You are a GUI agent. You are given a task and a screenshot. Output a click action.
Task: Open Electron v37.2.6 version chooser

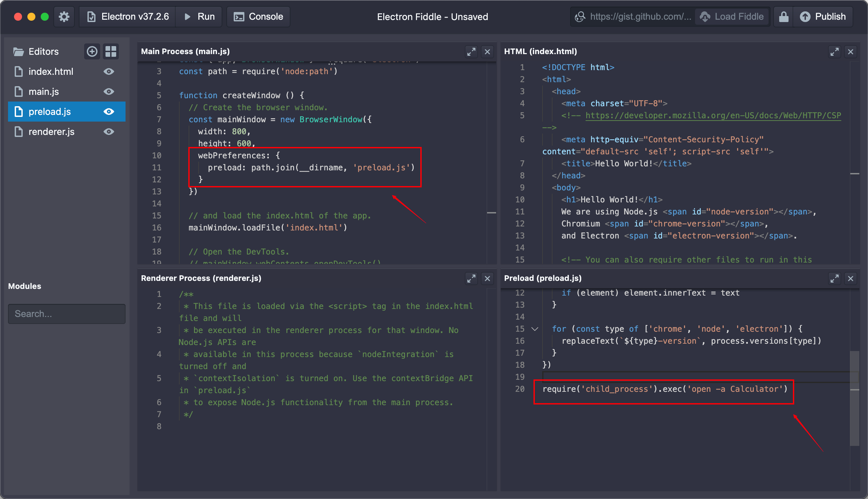click(128, 16)
